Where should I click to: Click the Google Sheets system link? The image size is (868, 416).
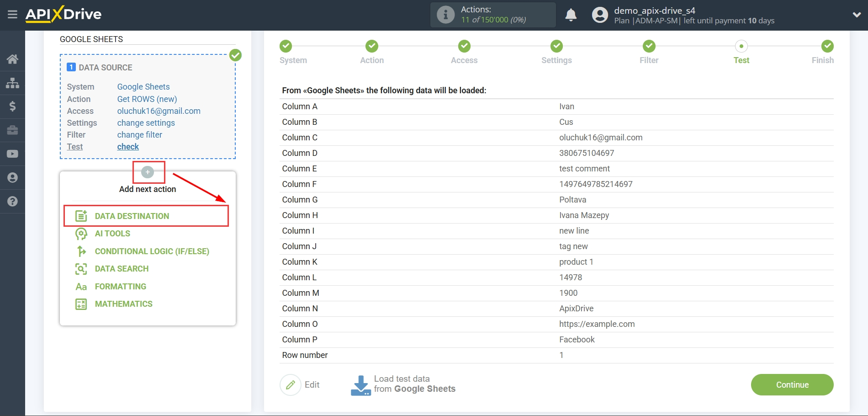click(x=143, y=87)
